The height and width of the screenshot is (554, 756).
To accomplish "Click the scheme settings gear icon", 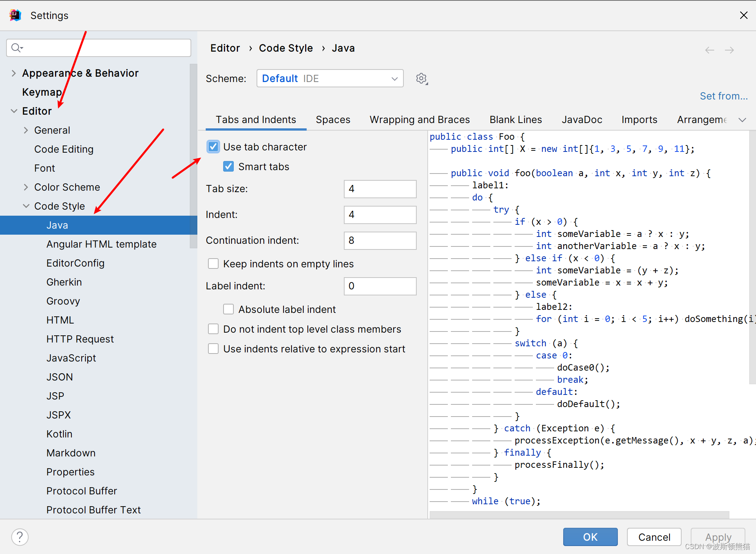I will tap(421, 79).
